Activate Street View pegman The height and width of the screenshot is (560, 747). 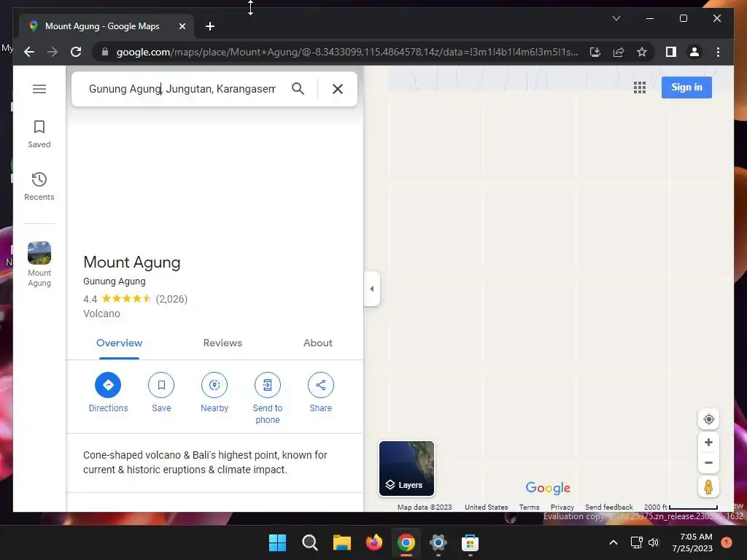pyautogui.click(x=708, y=487)
